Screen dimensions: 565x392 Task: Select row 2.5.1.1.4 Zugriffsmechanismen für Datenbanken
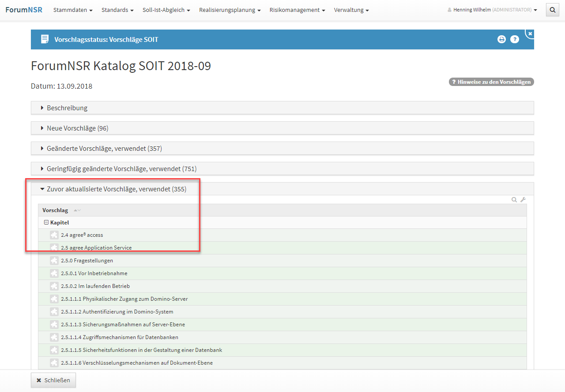pyautogui.click(x=120, y=337)
